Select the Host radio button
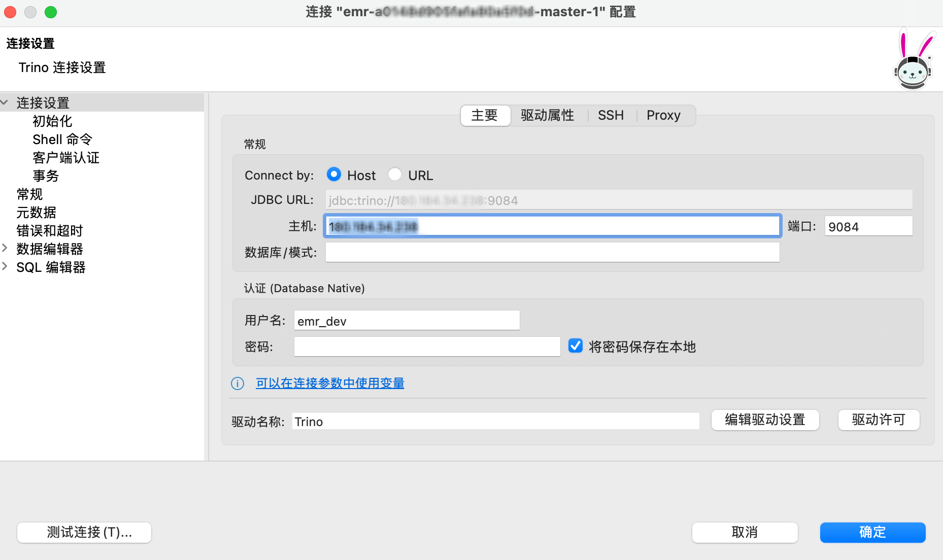This screenshot has width=943, height=560. pos(333,174)
